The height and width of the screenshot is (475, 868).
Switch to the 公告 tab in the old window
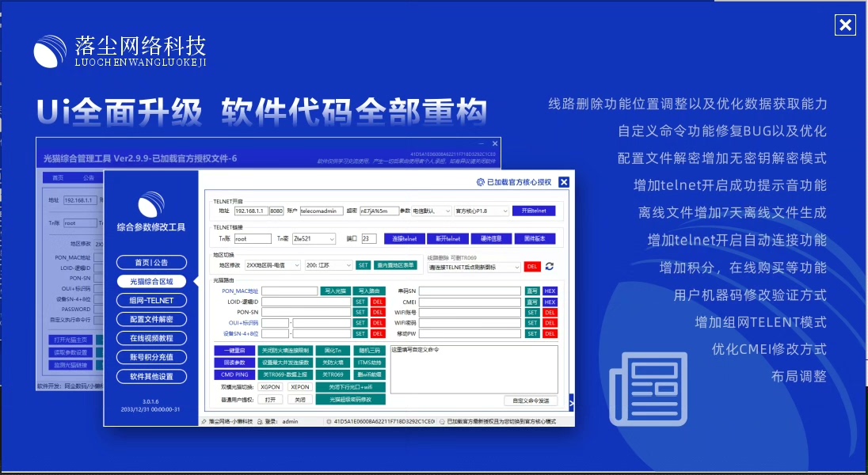88,177
